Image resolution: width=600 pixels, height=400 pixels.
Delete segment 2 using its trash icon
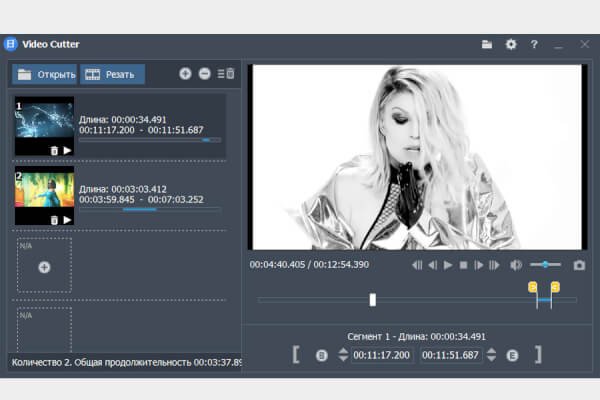[x=54, y=220]
